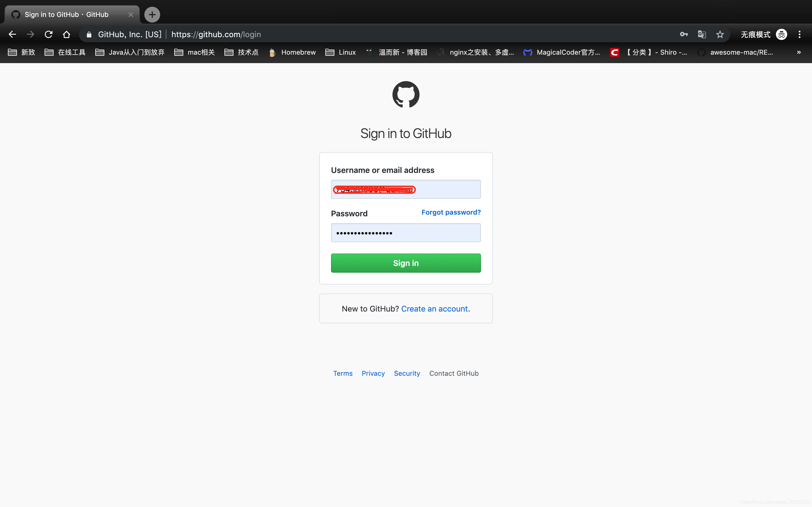
Task: Click the Privacy link at bottom
Action: pyautogui.click(x=373, y=373)
